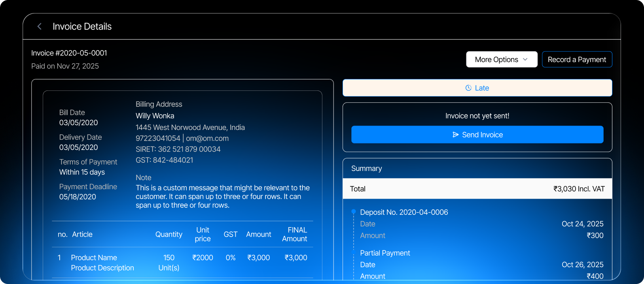
Task: Open the More Options dropdown
Action: click(501, 60)
